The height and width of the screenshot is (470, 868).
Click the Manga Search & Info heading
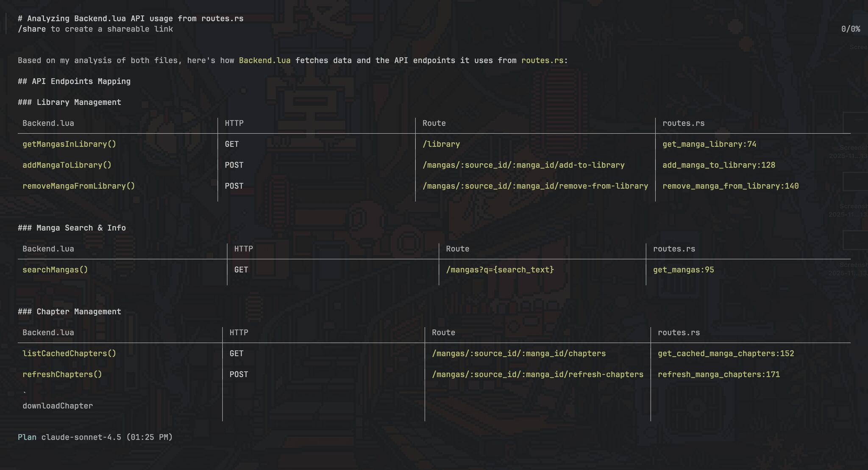click(72, 228)
